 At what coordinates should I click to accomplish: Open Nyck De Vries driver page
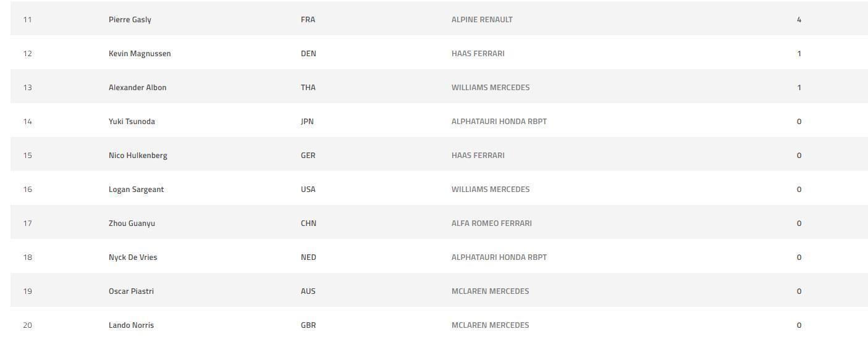(x=133, y=257)
